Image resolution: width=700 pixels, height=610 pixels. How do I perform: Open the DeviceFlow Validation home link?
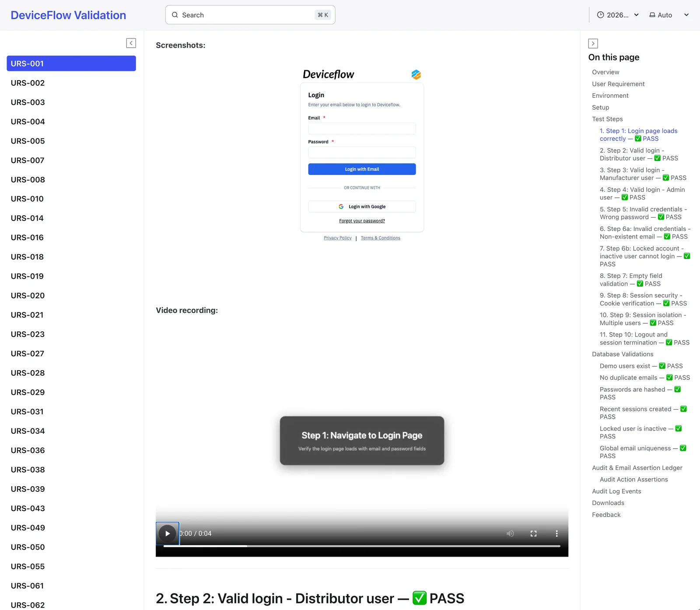[68, 15]
